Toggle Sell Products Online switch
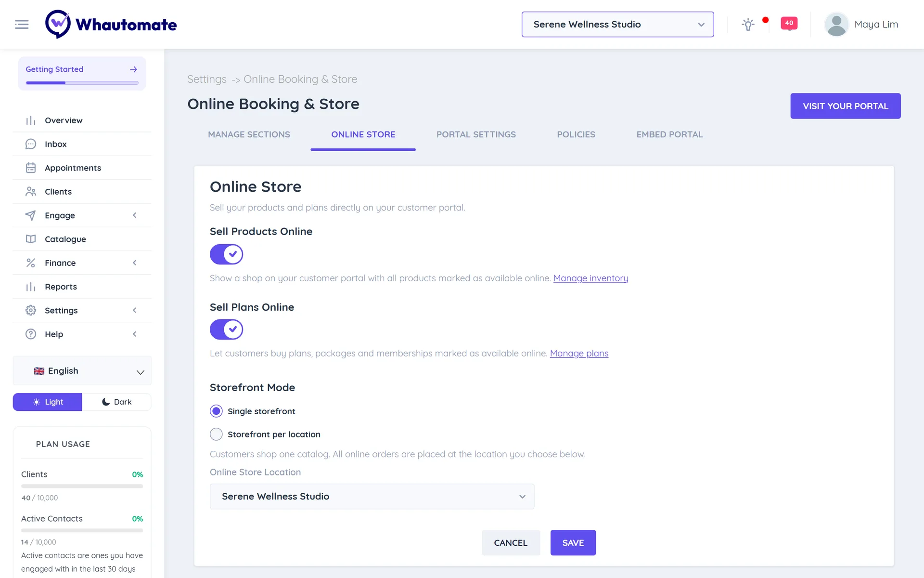This screenshot has width=924, height=578. click(x=226, y=254)
